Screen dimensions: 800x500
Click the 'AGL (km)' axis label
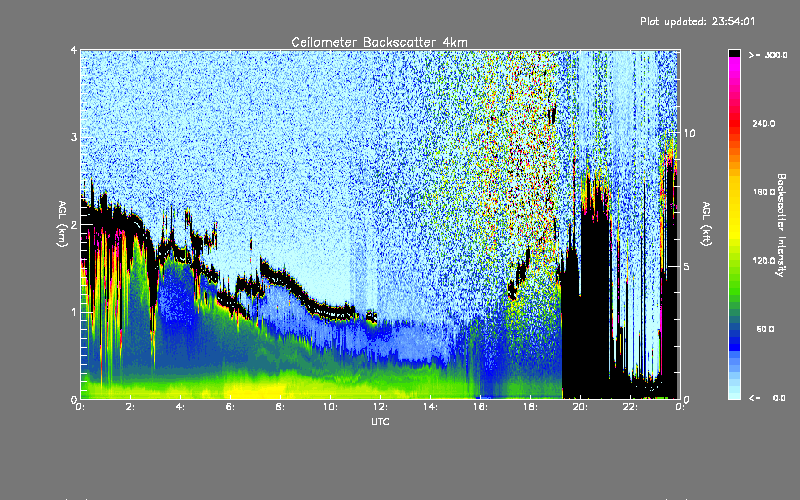pos(62,224)
